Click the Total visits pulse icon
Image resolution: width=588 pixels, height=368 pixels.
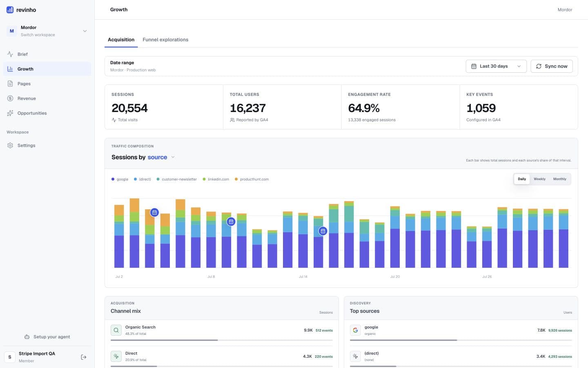(114, 120)
